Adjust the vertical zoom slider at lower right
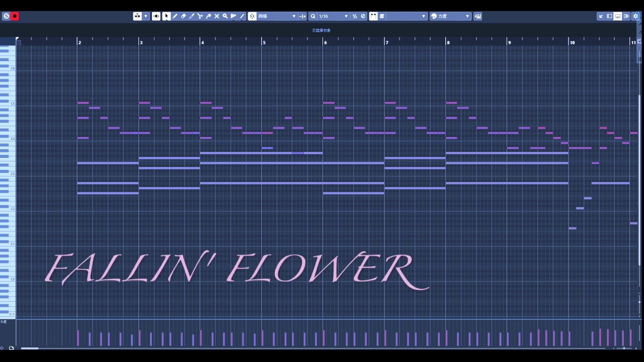Viewport: 644px width, 362px height. click(639, 302)
